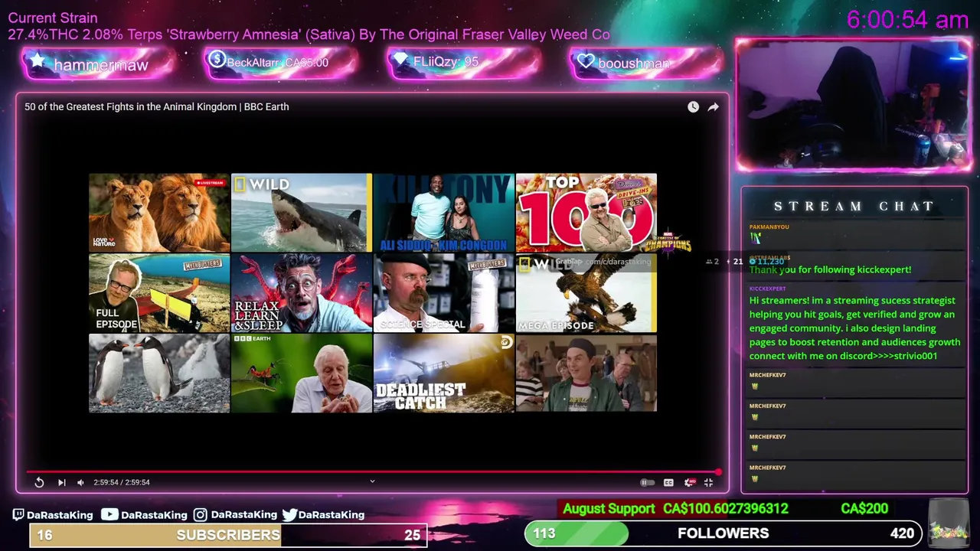
Task: Skip to the next video
Action: (x=61, y=482)
